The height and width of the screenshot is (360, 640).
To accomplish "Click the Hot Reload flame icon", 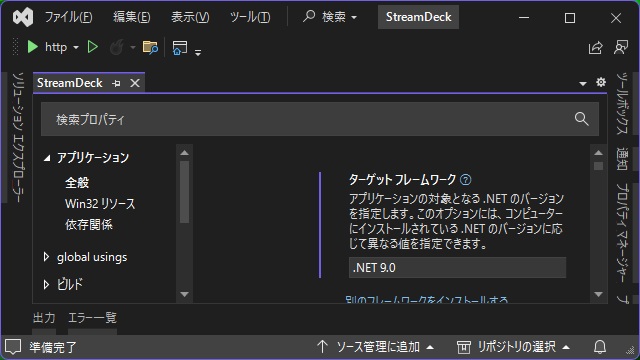I will (117, 47).
